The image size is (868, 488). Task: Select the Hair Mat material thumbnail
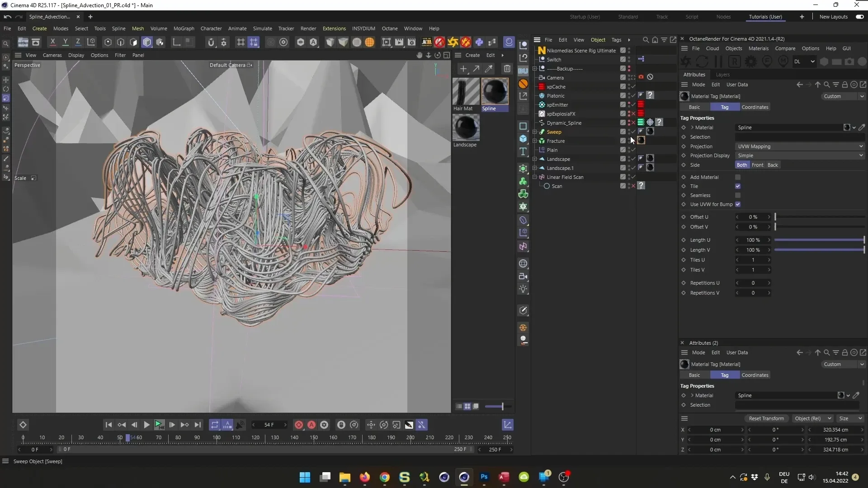point(466,90)
